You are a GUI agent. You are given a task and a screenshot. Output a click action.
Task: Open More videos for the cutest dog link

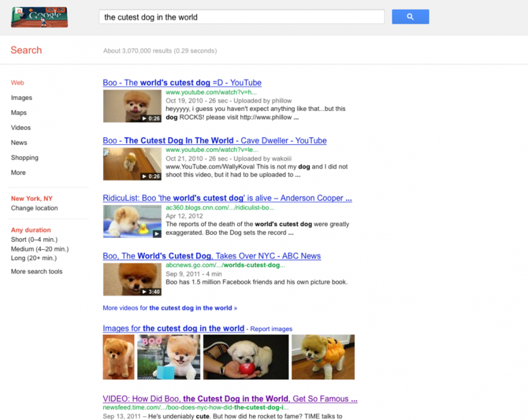click(x=169, y=308)
